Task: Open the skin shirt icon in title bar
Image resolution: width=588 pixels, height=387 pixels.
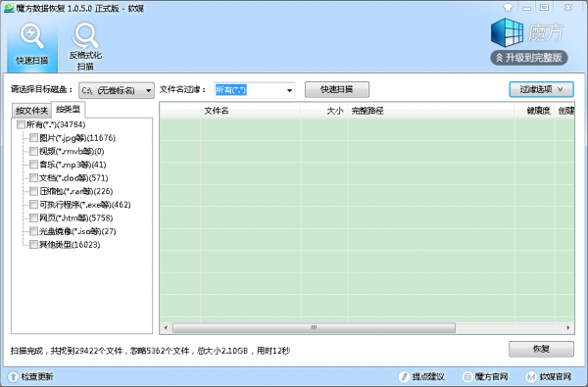Action: 508,8
